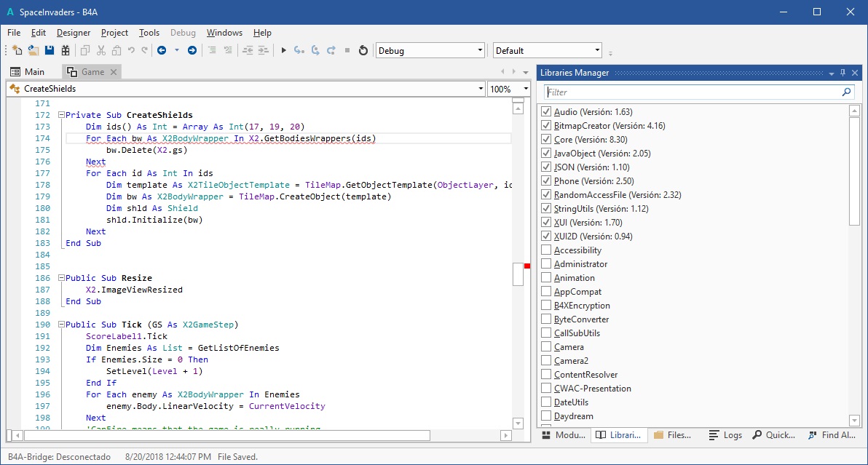Navigate forward with the blue right arrow
Viewport: 868px width, 465px height.
(192, 50)
